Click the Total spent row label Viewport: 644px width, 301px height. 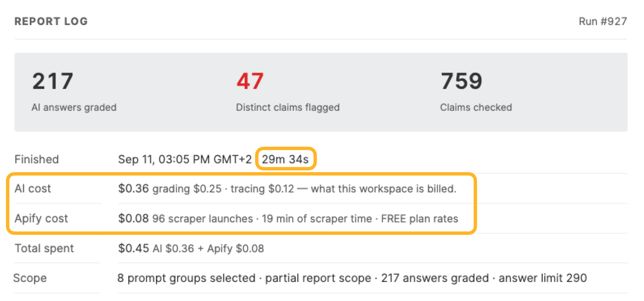44,248
